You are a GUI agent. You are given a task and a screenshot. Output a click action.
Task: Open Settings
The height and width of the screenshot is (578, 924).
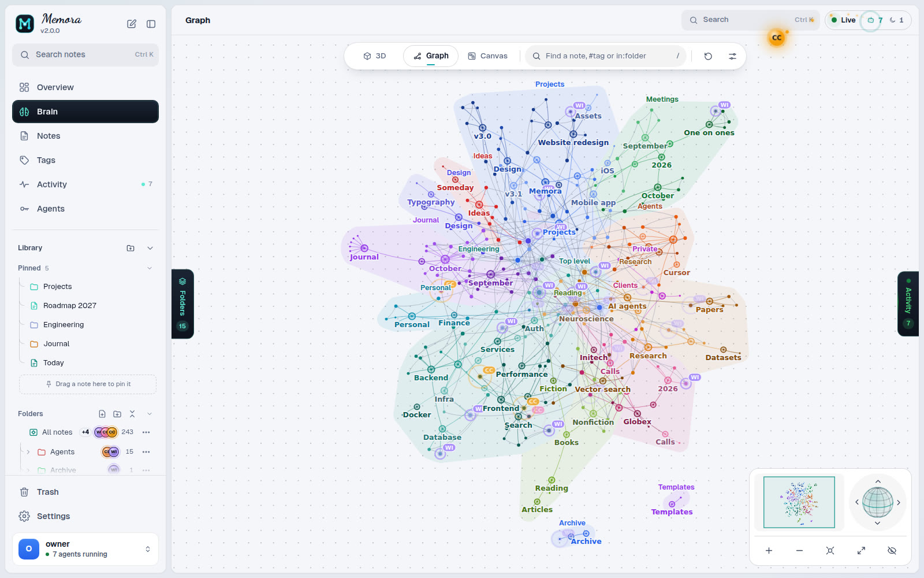85,516
